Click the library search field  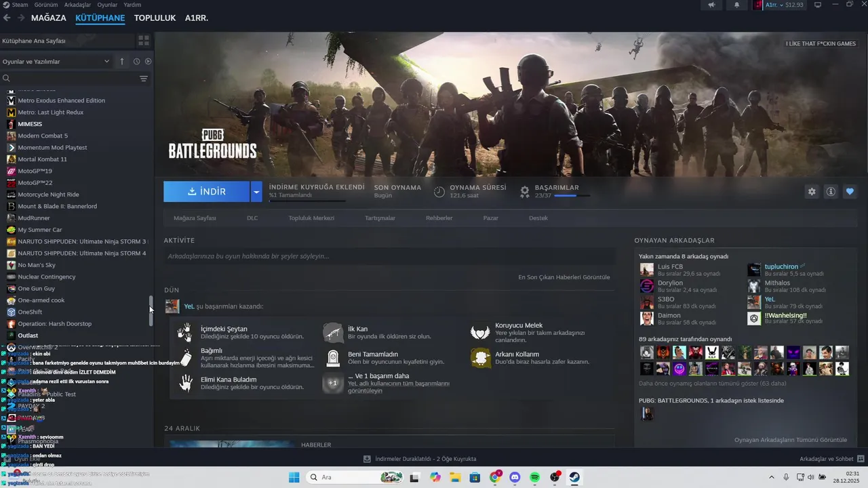point(68,79)
